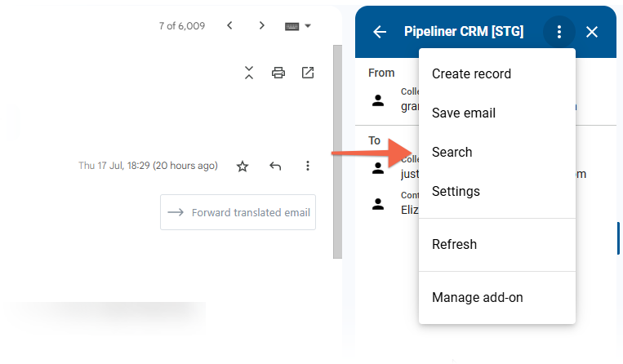Open email in a new window

tap(308, 73)
